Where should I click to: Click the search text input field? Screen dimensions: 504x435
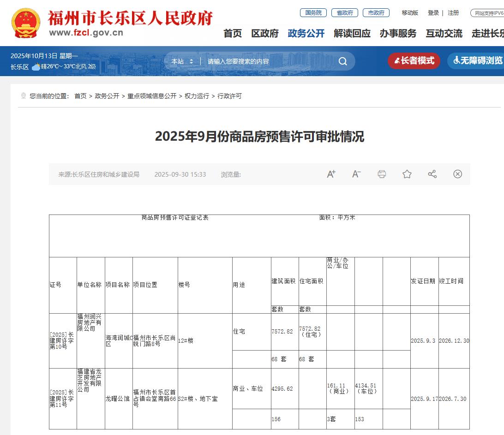[268, 61]
